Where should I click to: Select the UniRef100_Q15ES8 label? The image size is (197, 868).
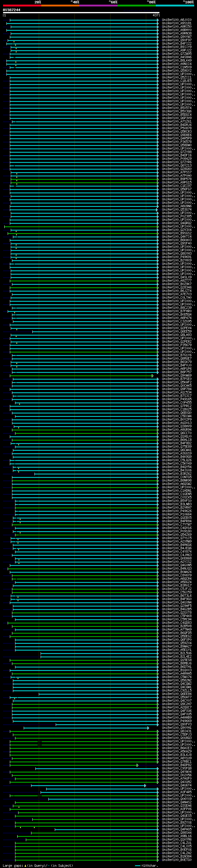coord(177,660)
